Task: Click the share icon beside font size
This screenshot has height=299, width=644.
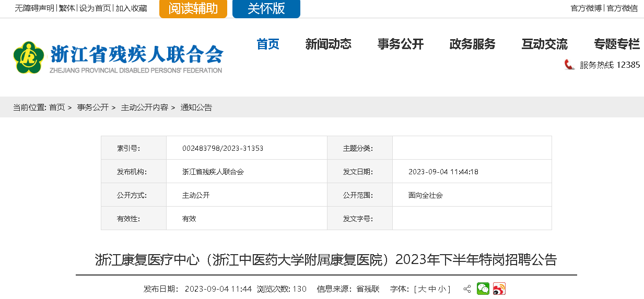Action: (x=467, y=289)
